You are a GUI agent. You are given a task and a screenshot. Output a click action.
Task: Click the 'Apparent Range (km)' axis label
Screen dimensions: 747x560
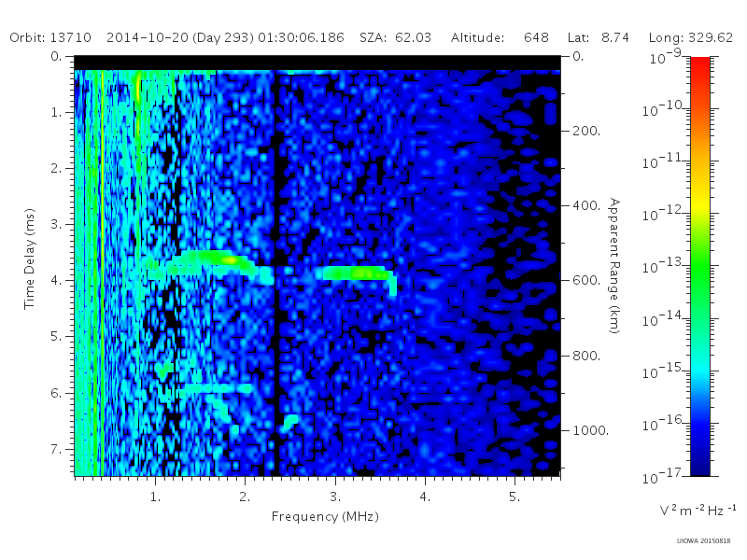[614, 266]
